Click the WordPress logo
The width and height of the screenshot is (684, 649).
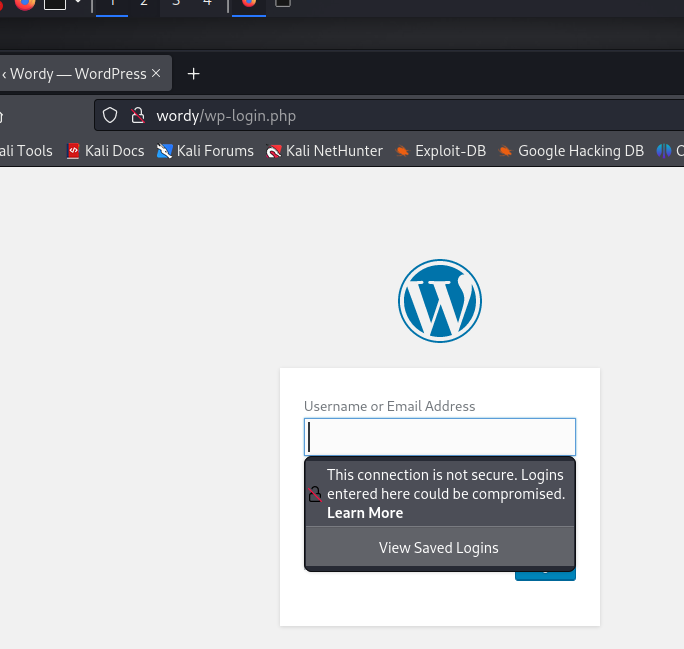440,301
